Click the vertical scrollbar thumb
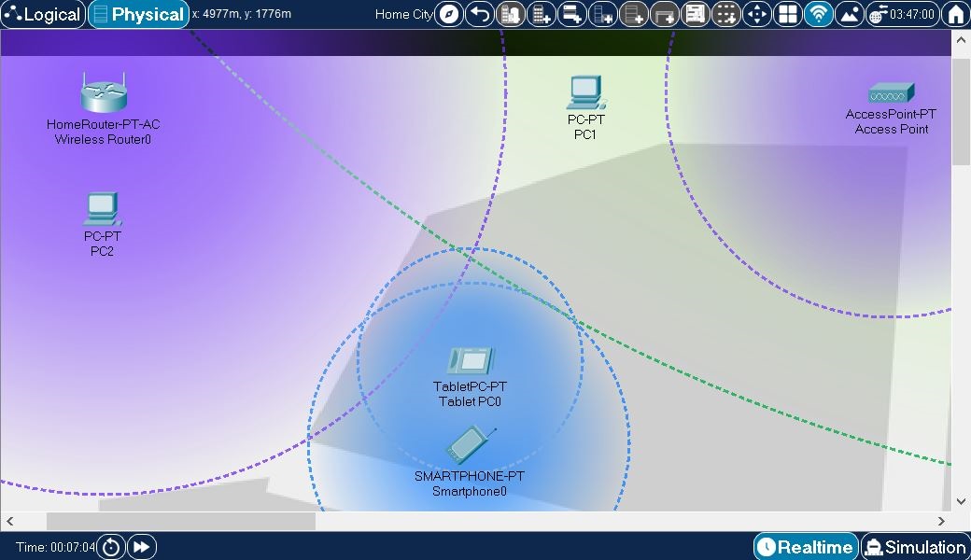 pos(961,110)
